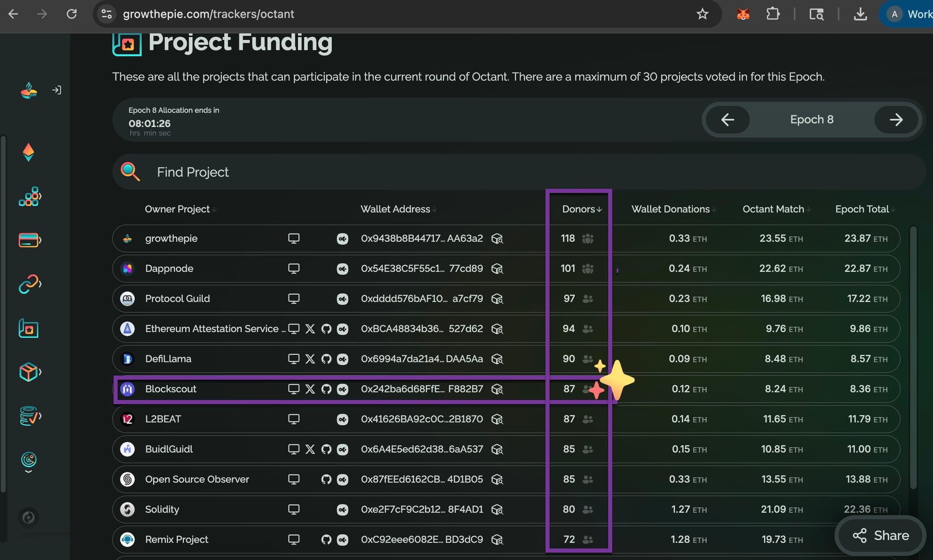Viewport: 933px width, 560px height.
Task: Open Blockscout's GitHub repository
Action: coord(326,389)
